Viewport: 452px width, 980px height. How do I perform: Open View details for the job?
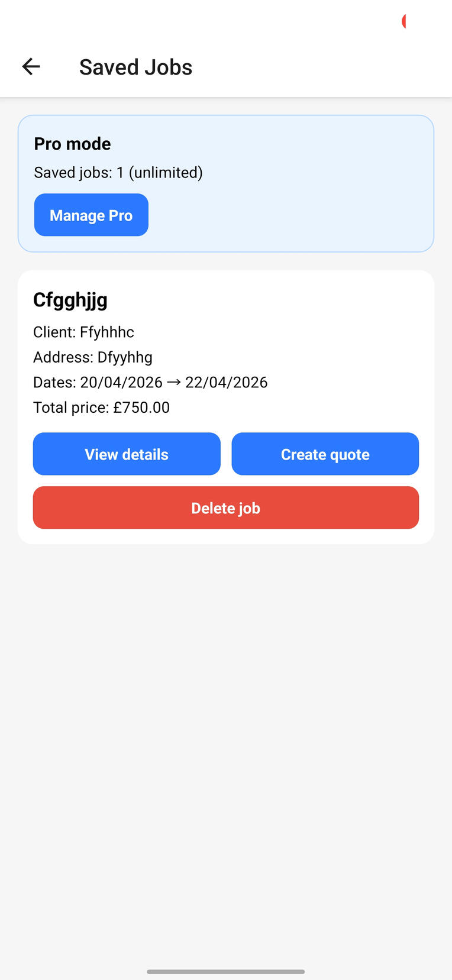click(x=127, y=454)
